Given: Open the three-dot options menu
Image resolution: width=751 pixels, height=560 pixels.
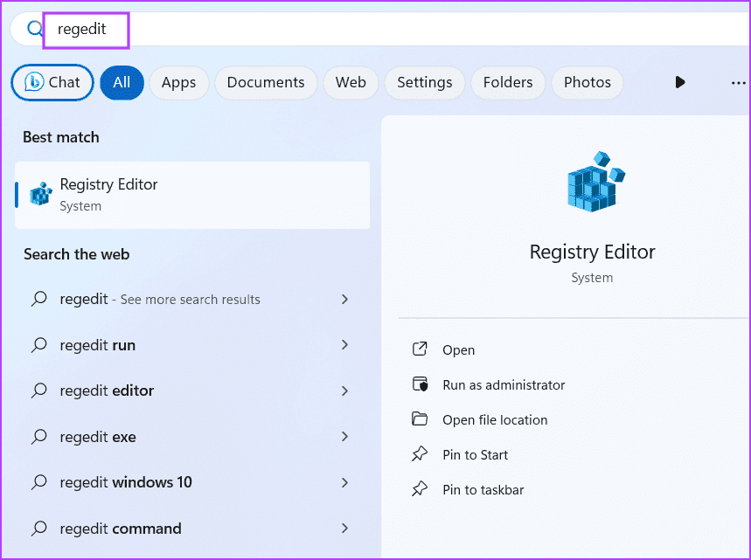Looking at the screenshot, I should point(738,83).
